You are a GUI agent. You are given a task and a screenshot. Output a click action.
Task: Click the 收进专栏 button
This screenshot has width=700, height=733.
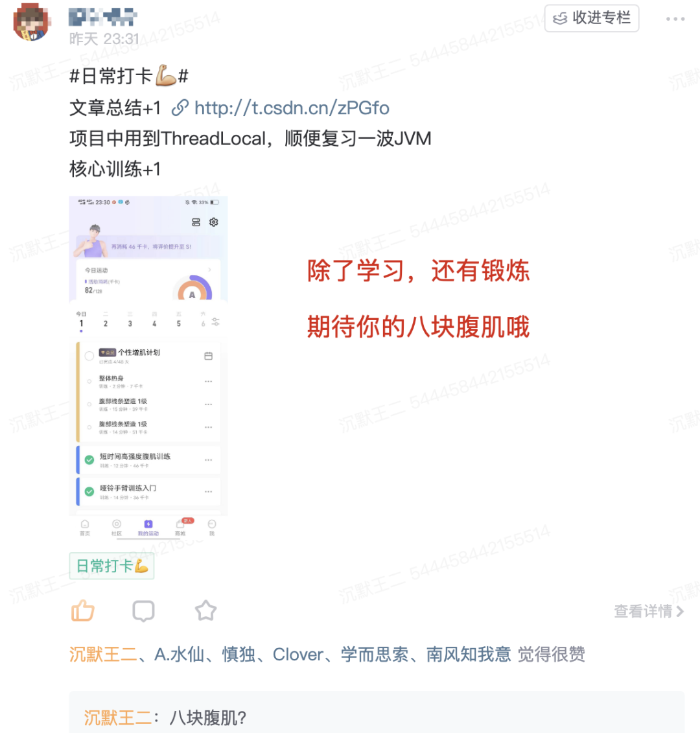[x=592, y=18]
